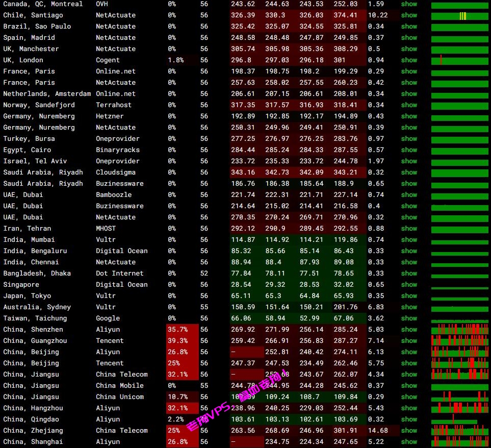Open show for China, Hangzhou Aliyun
This screenshot has height=448, width=491.
click(x=409, y=408)
